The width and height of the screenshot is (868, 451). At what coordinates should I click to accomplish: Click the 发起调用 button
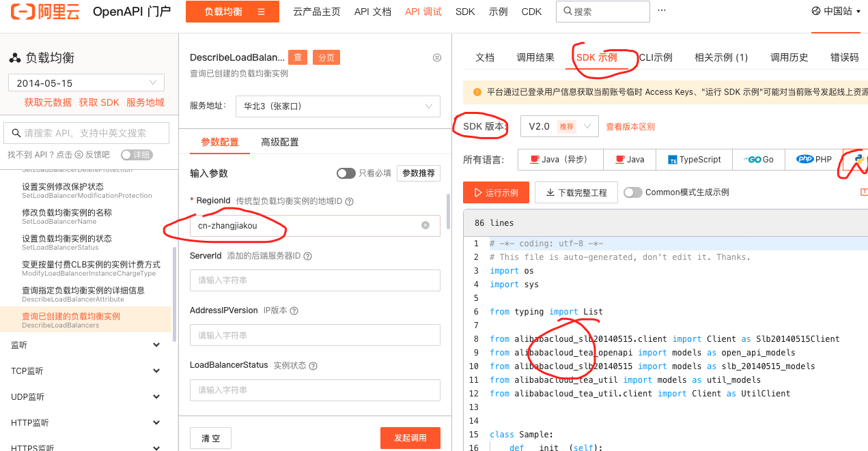(410, 438)
